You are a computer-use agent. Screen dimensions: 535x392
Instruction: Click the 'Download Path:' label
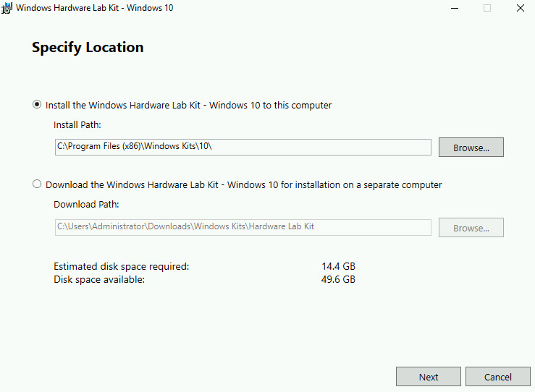pyautogui.click(x=86, y=204)
